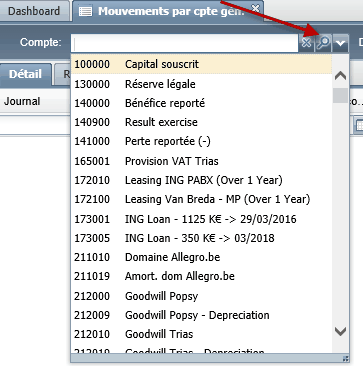363x374 pixels.
Task: Select the Mouvements par cpte gén. tab
Action: [167, 11]
